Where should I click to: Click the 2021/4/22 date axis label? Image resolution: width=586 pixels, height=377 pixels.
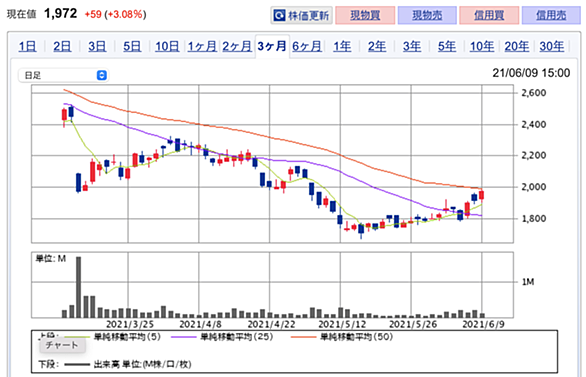click(x=272, y=324)
